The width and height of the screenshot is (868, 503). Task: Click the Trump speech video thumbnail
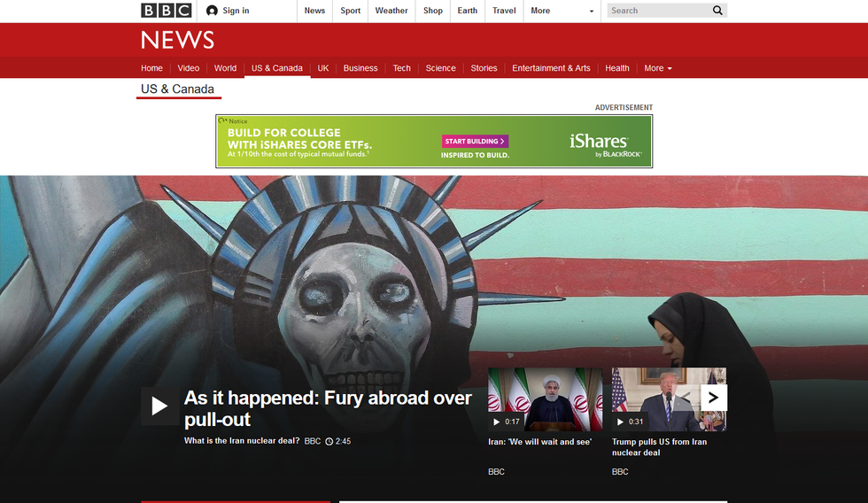(x=669, y=399)
